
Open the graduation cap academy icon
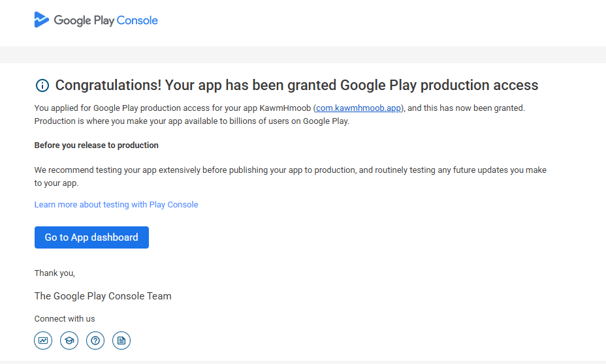[x=69, y=341]
